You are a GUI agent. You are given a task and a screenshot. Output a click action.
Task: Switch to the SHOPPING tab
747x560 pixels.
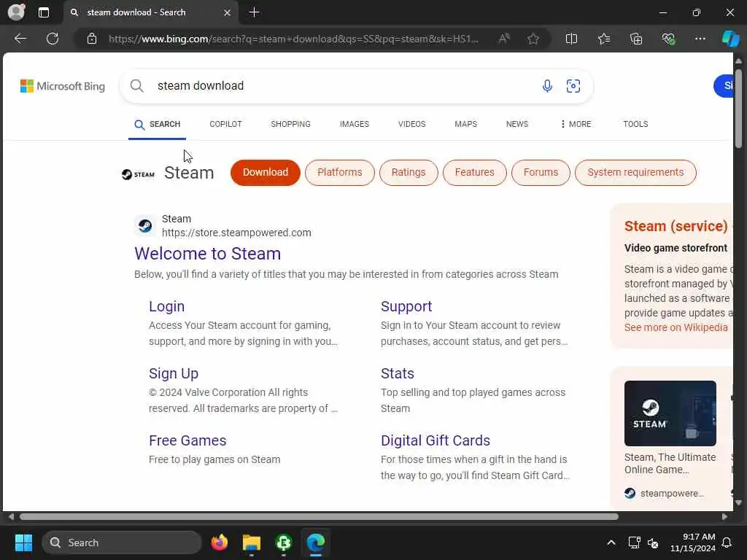click(x=290, y=124)
